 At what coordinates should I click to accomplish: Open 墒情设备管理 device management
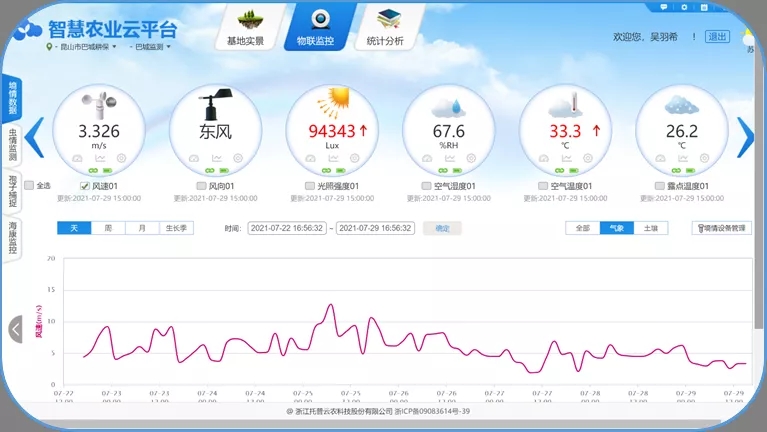[x=721, y=228]
